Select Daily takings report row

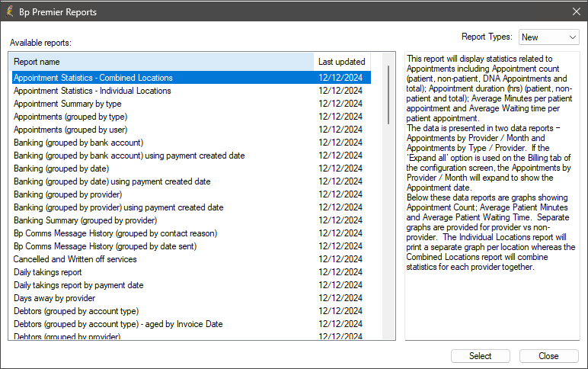[191, 272]
